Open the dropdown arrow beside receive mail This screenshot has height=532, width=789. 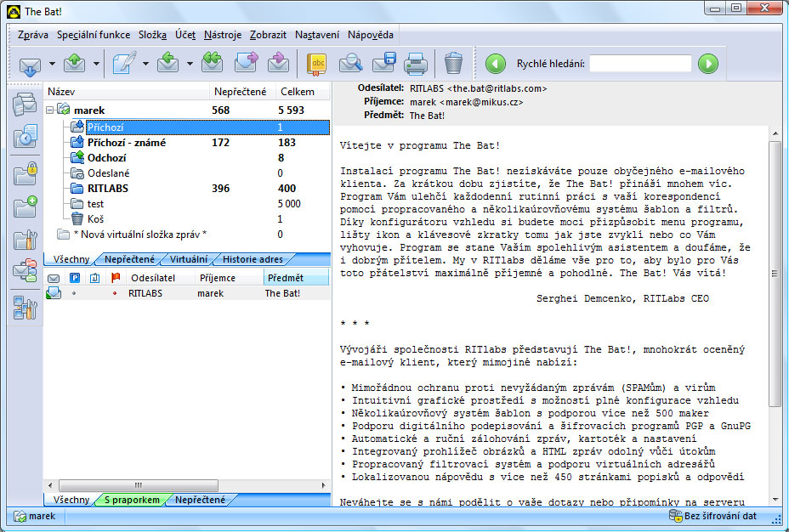point(52,64)
